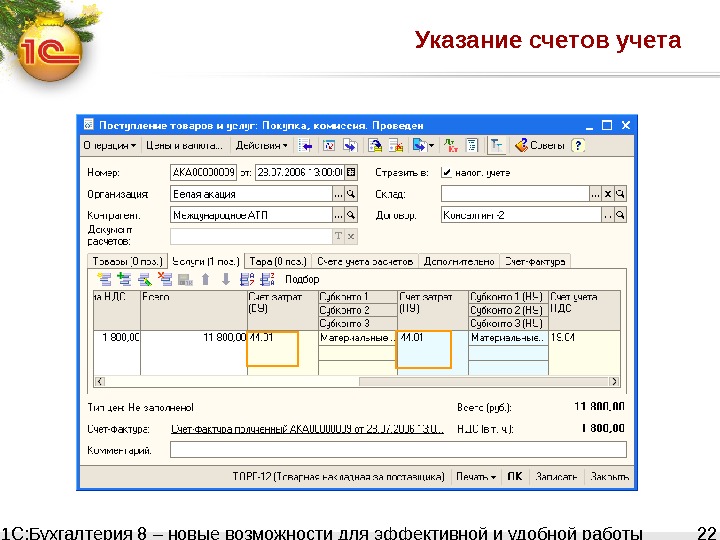The height and width of the screenshot is (540, 720).
Task: Go to the Счет-фактура tab
Action: 535,262
